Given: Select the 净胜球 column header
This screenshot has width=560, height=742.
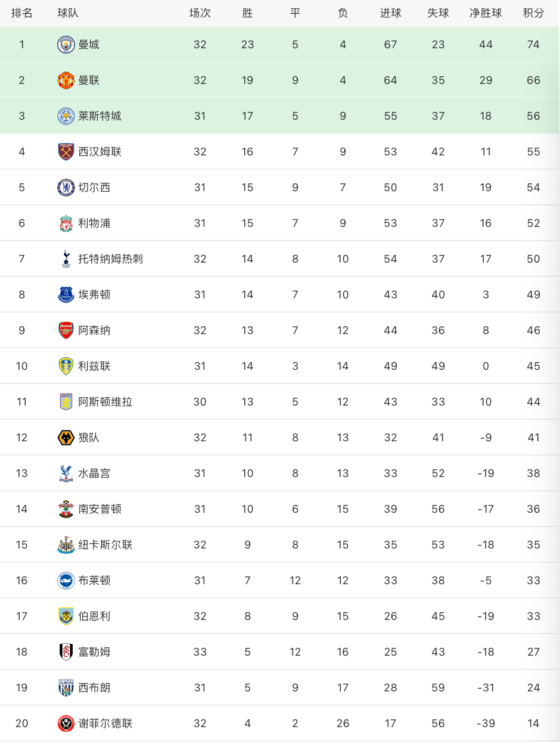Looking at the screenshot, I should click(486, 13).
